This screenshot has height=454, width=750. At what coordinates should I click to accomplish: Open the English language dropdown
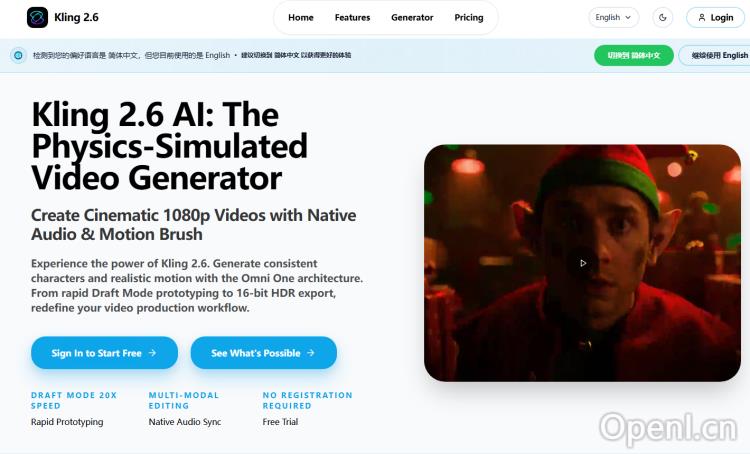pos(613,18)
